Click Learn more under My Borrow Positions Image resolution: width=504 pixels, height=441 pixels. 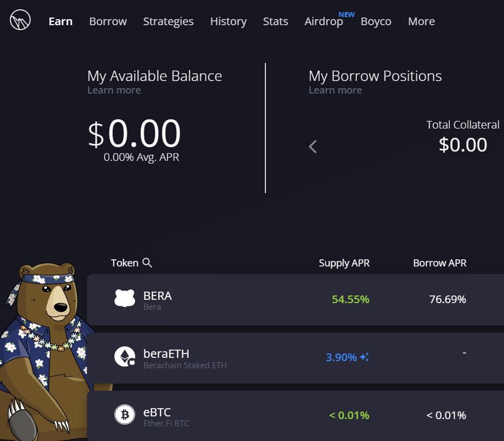coord(335,90)
